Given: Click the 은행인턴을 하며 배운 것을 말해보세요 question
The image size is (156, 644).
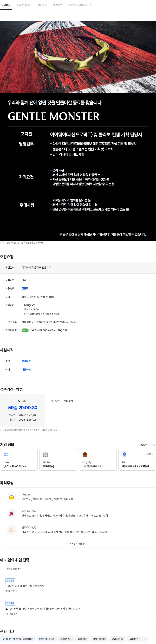Looking at the screenshot, I should [x=25, y=586].
